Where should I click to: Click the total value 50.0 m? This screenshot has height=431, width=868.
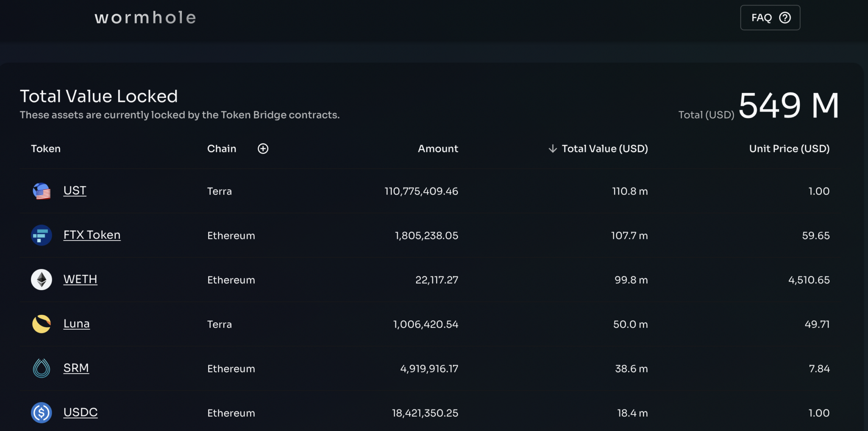click(631, 325)
